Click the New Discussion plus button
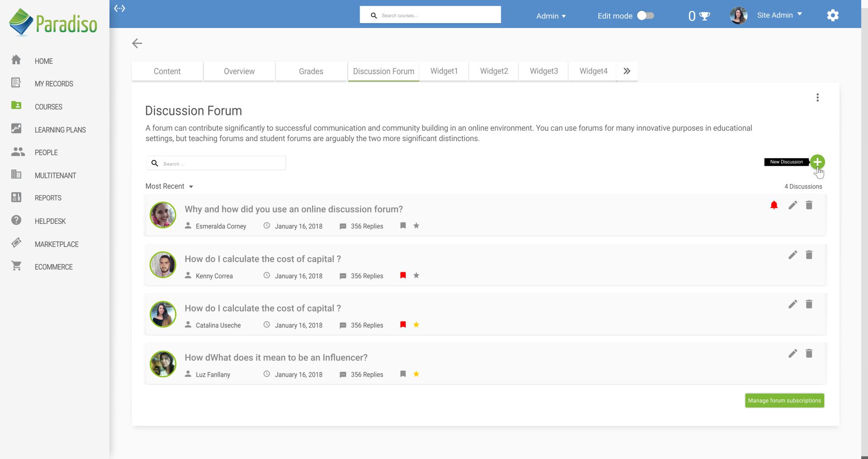Image resolution: width=868 pixels, height=459 pixels. 818,162
